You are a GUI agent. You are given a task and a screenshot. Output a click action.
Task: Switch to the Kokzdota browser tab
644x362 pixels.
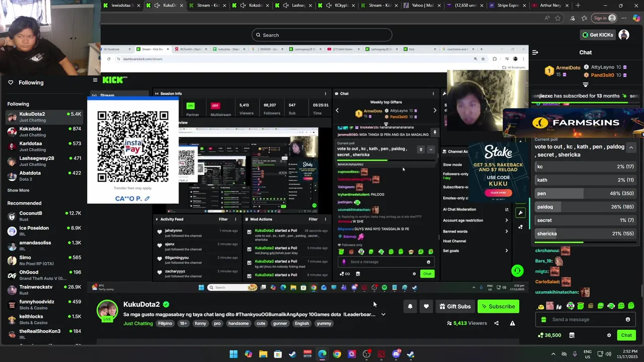click(252, 5)
